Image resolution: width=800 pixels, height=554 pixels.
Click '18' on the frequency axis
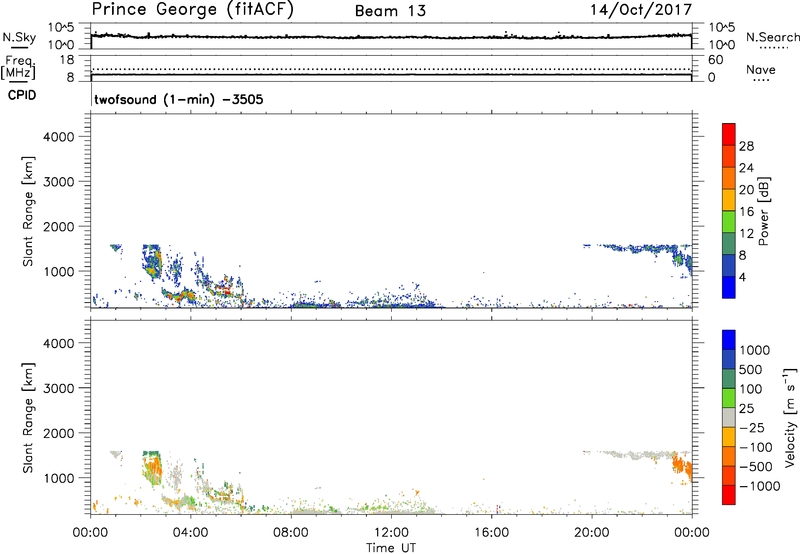[x=67, y=60]
